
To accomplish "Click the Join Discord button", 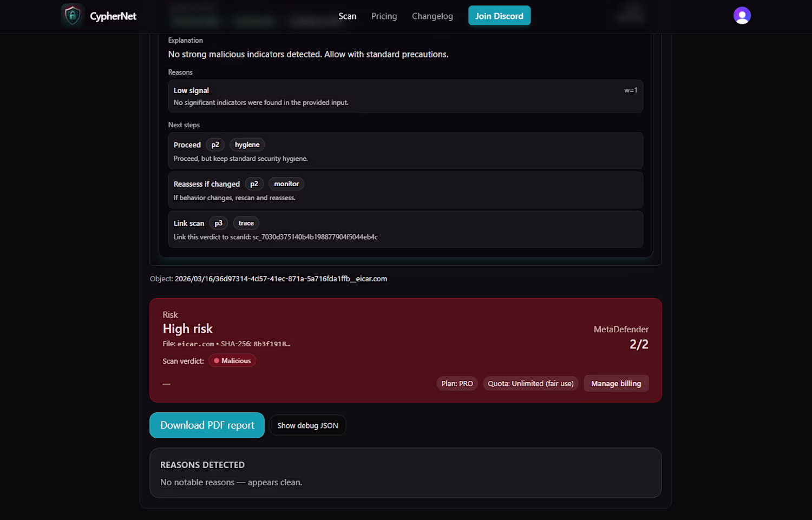I will (499, 16).
